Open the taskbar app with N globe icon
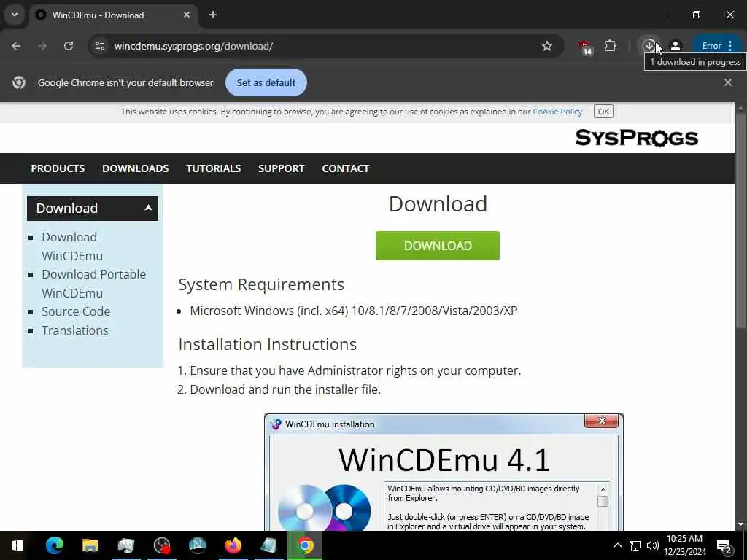The width and height of the screenshot is (747, 560). point(198,545)
